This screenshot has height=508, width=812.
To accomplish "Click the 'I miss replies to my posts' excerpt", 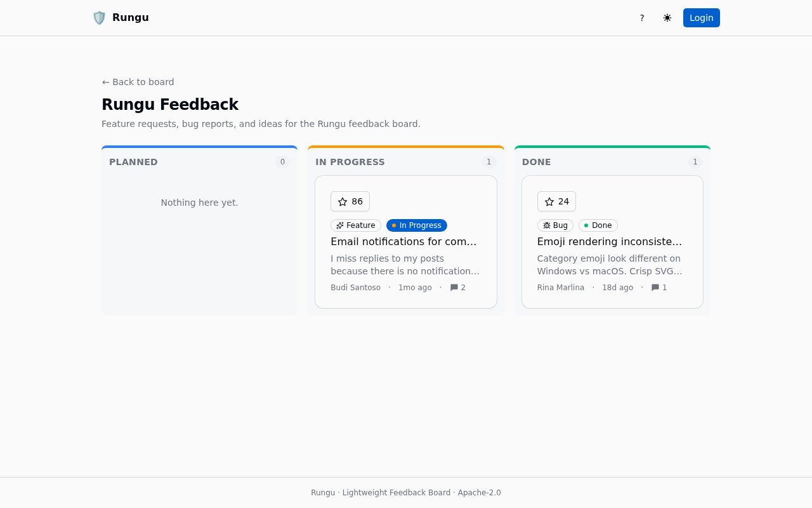I will coord(405,265).
